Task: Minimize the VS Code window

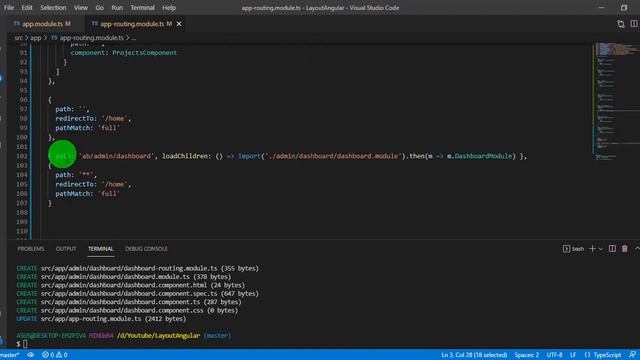Action: point(601,8)
